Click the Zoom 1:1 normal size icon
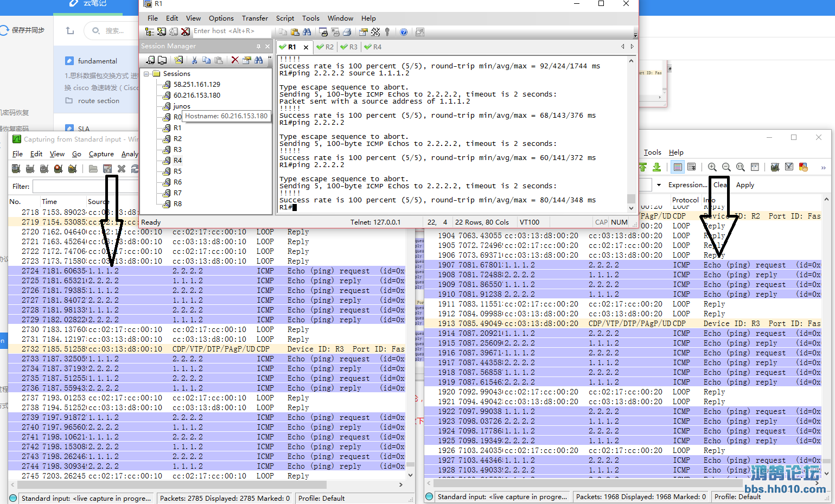 click(741, 167)
